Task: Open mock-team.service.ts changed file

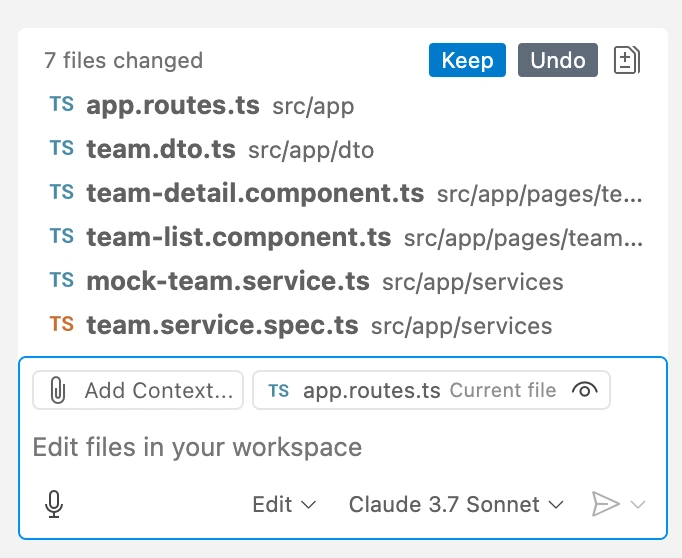Action: tap(343, 281)
